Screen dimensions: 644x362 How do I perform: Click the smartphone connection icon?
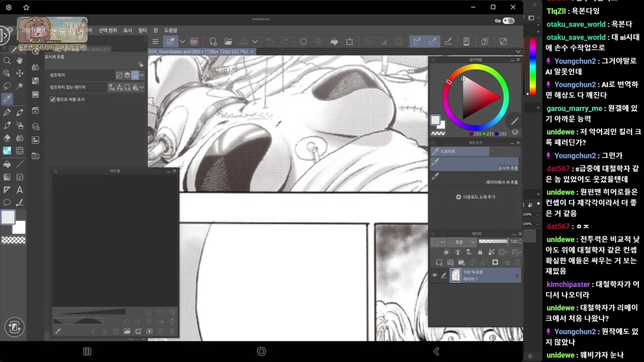coord(466,42)
